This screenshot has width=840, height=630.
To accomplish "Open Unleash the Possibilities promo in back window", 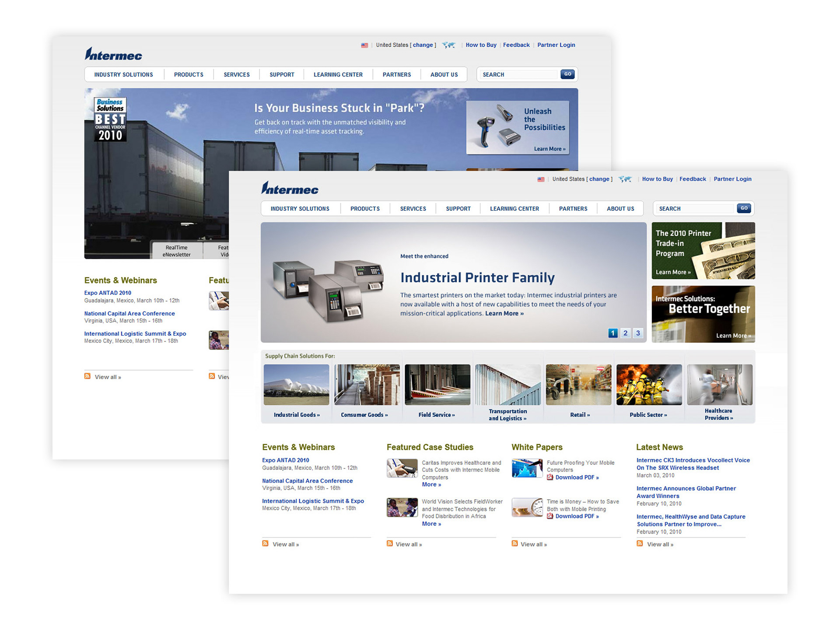I will click(518, 128).
